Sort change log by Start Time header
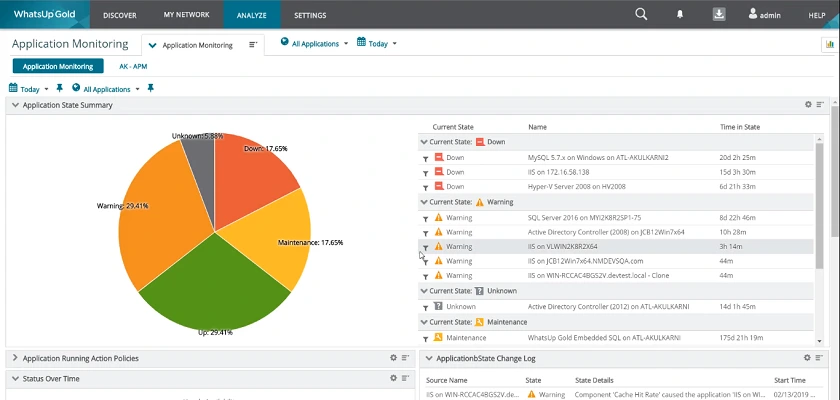This screenshot has width=840, height=400. coord(790,380)
